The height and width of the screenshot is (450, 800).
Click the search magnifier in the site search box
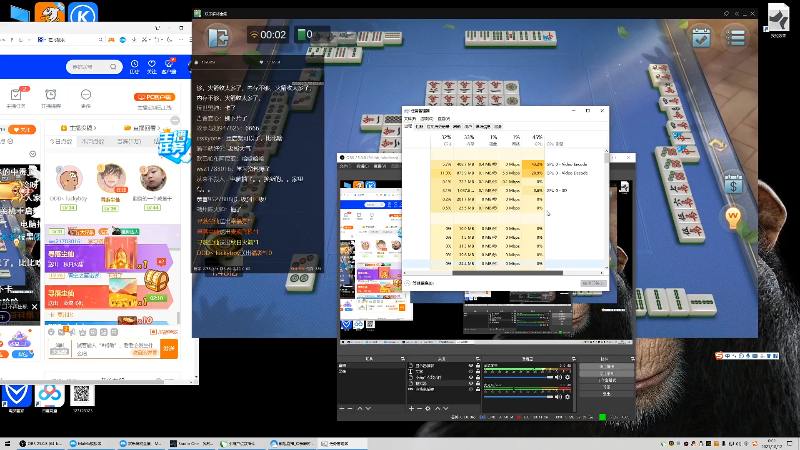coord(113,67)
